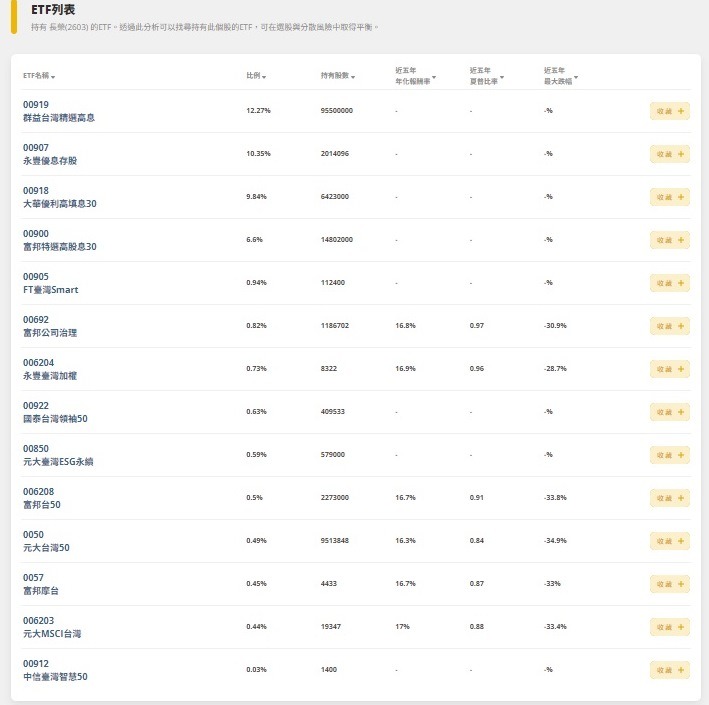709x705 pixels.
Task: Open ETF 00692 富邦公司治理
Action: tap(50, 326)
